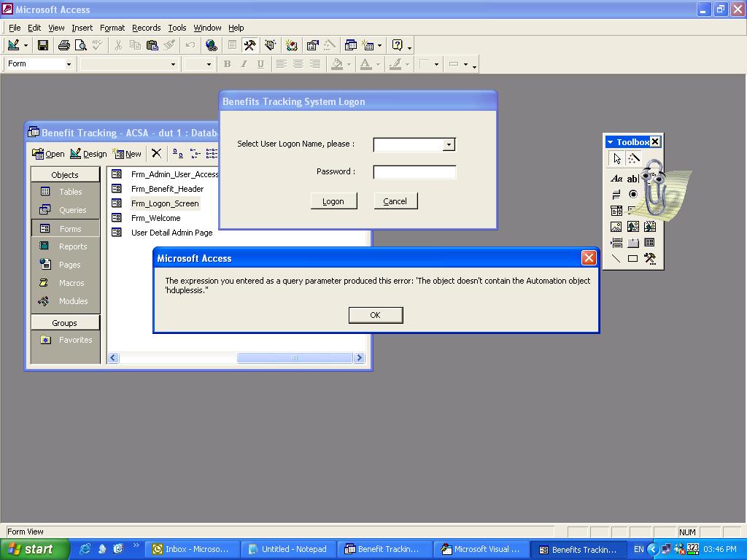Select the Label tool in Toolbox
Image resolution: width=747 pixels, height=560 pixels.
coord(616,179)
